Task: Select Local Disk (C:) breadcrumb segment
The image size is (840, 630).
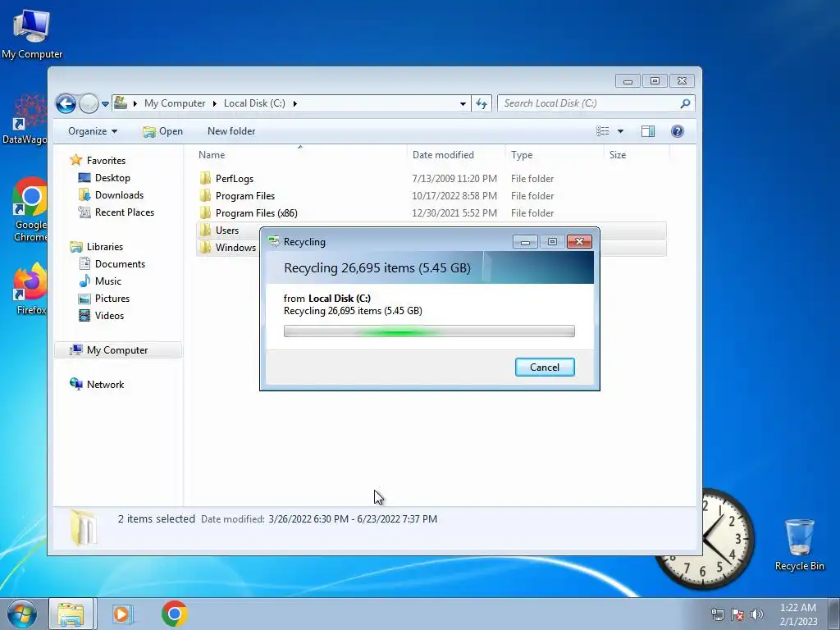Action: [254, 103]
